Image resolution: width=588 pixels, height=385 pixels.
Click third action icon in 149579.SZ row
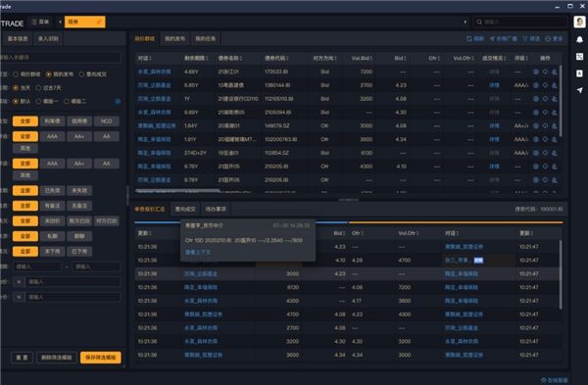[554, 125]
